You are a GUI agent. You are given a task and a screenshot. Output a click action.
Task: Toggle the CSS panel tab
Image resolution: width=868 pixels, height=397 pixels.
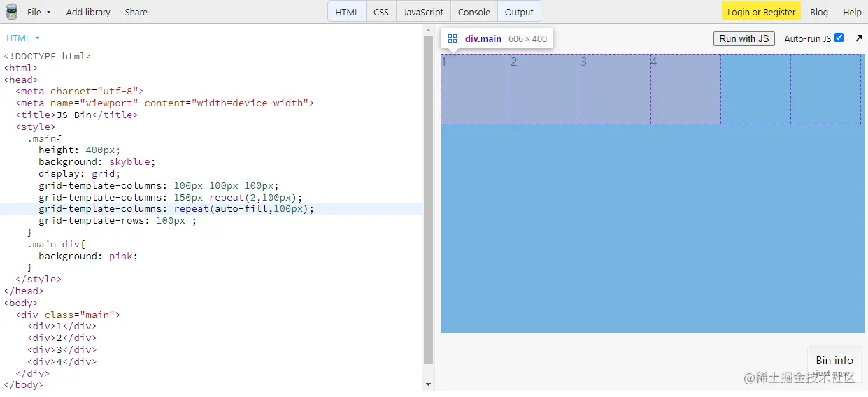tap(381, 12)
